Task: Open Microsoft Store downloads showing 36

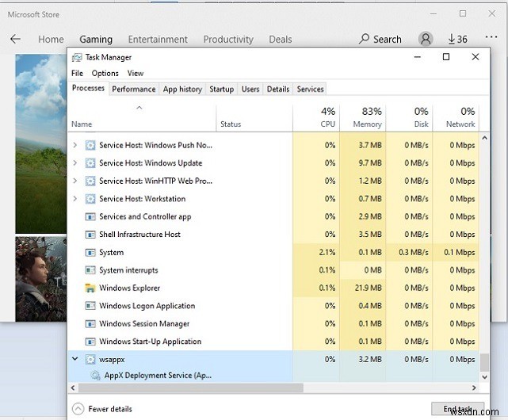Action: 457,39
